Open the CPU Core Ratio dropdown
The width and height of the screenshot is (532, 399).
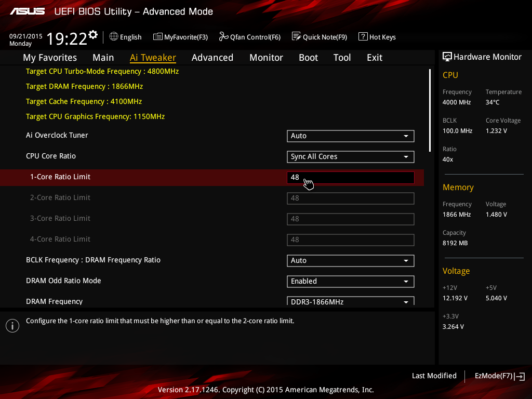tap(351, 157)
